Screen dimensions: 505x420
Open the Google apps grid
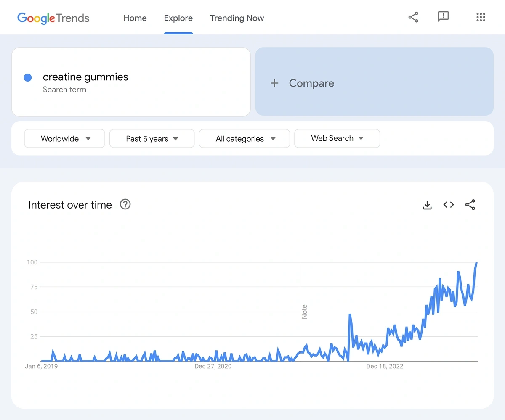coord(481,17)
